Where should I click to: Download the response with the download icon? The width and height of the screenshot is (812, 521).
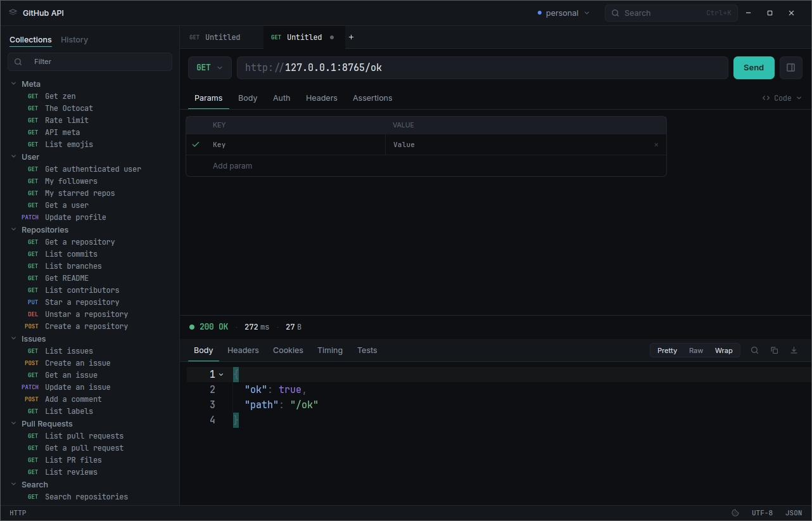tap(794, 351)
